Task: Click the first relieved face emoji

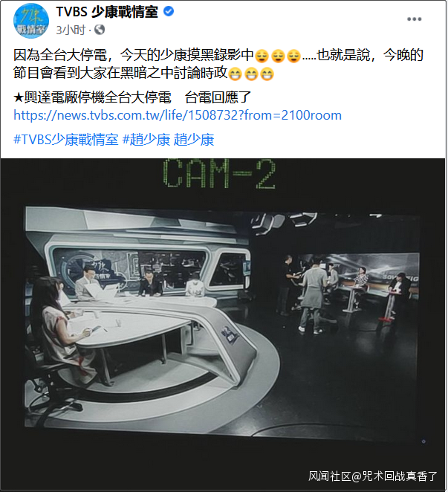Action: [x=262, y=56]
